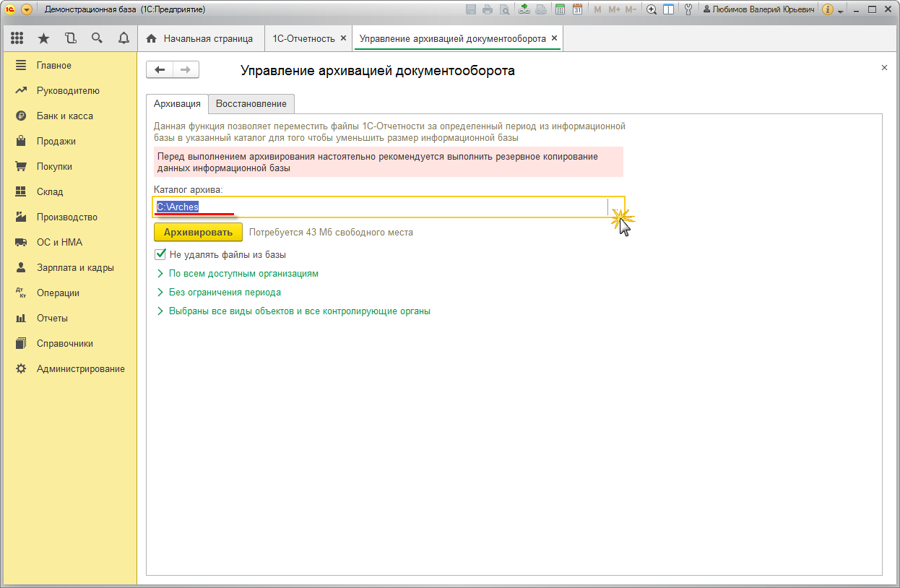Open the Calculator icon
Viewport: 900px width, 588px height.
click(x=560, y=9)
